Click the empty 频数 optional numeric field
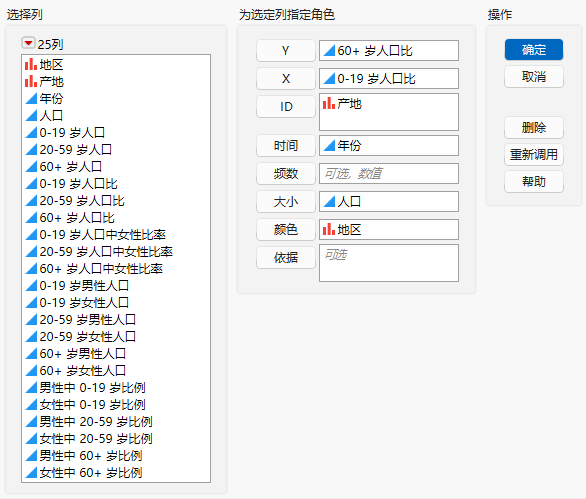Viewport: 586px width, 499px height. (x=389, y=173)
